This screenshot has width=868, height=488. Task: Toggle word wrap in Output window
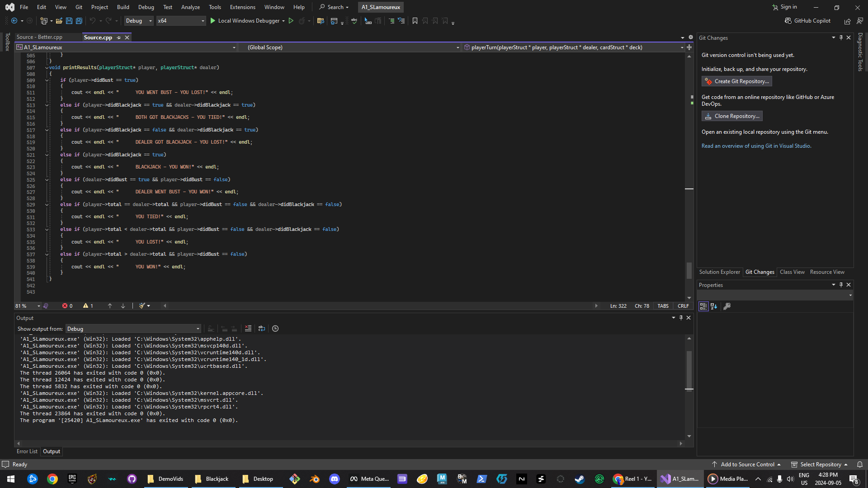[262, 328]
